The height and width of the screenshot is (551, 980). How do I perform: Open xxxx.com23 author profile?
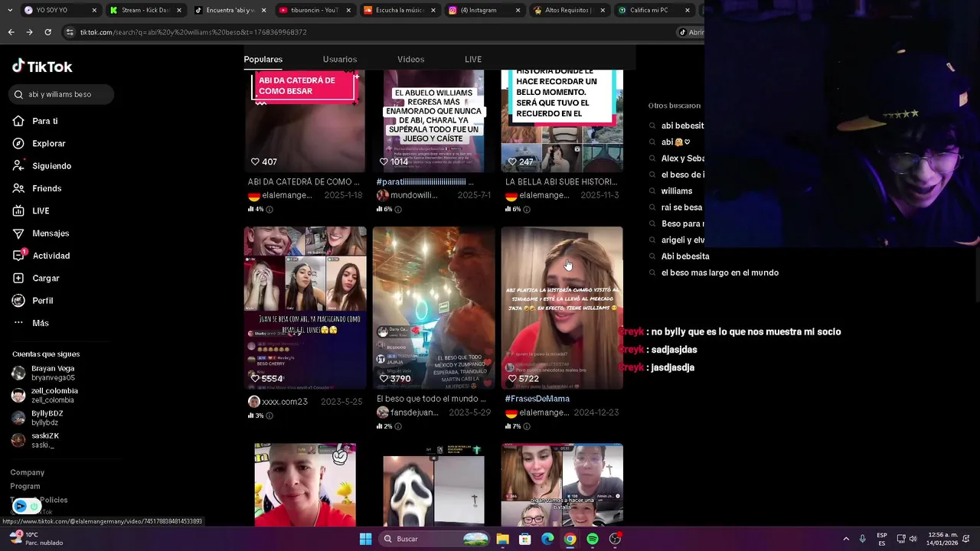click(x=278, y=402)
